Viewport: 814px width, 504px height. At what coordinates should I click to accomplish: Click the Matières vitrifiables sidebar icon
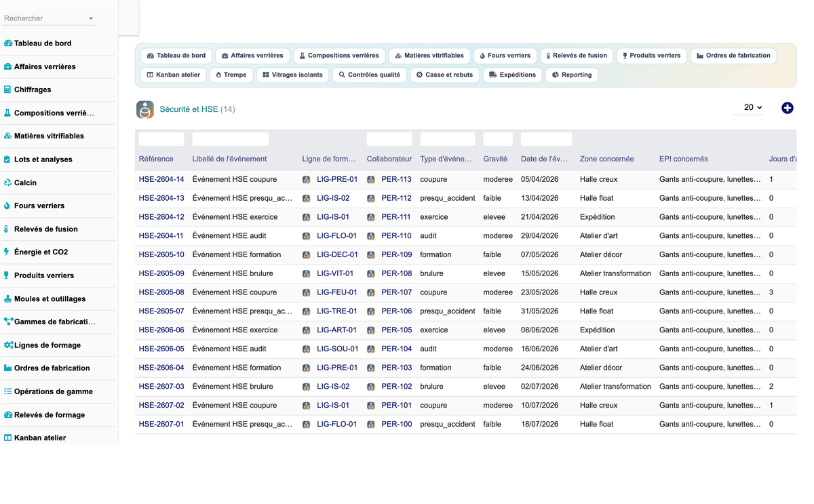pos(8,136)
